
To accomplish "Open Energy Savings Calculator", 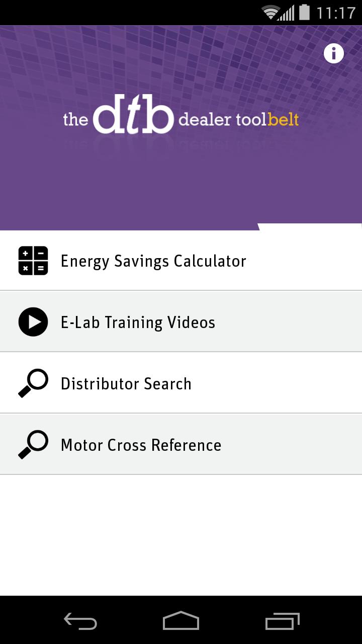I will 153,261.
